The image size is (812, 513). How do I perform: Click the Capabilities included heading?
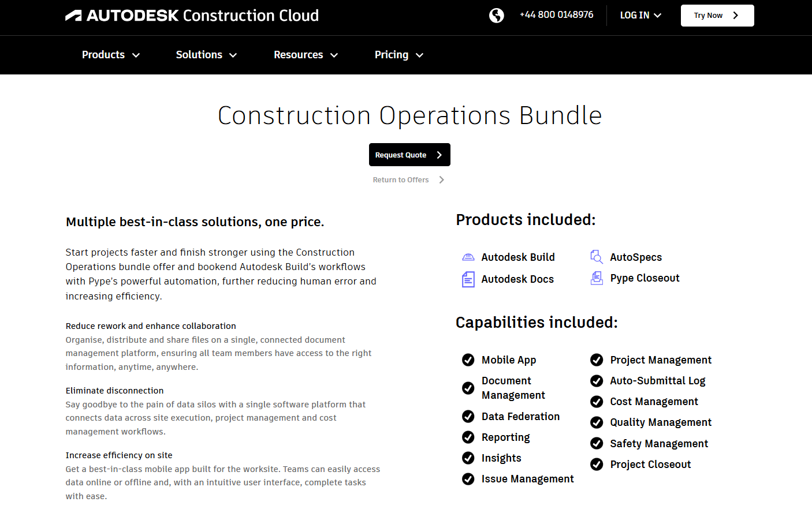pos(537,323)
